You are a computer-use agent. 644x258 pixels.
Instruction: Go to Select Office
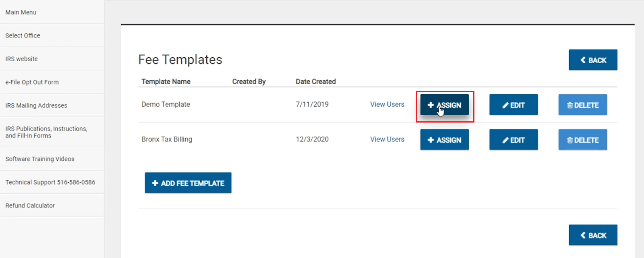(x=23, y=35)
